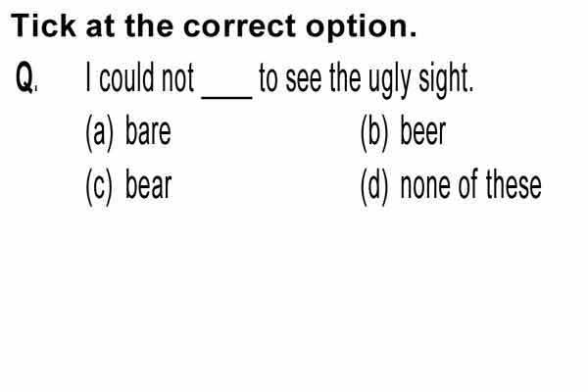Click the word "to" after the blank
The height and width of the screenshot is (392, 588).
click(x=269, y=78)
